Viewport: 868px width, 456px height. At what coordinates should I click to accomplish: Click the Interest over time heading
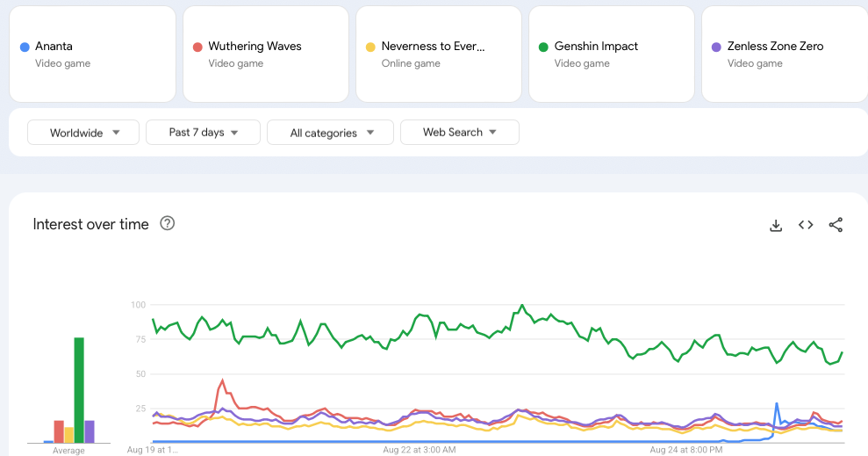pyautogui.click(x=90, y=224)
